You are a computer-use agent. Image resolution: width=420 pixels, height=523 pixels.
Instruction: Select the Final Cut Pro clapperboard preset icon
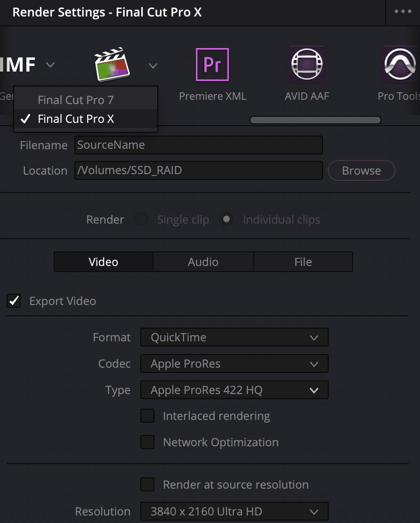click(113, 64)
